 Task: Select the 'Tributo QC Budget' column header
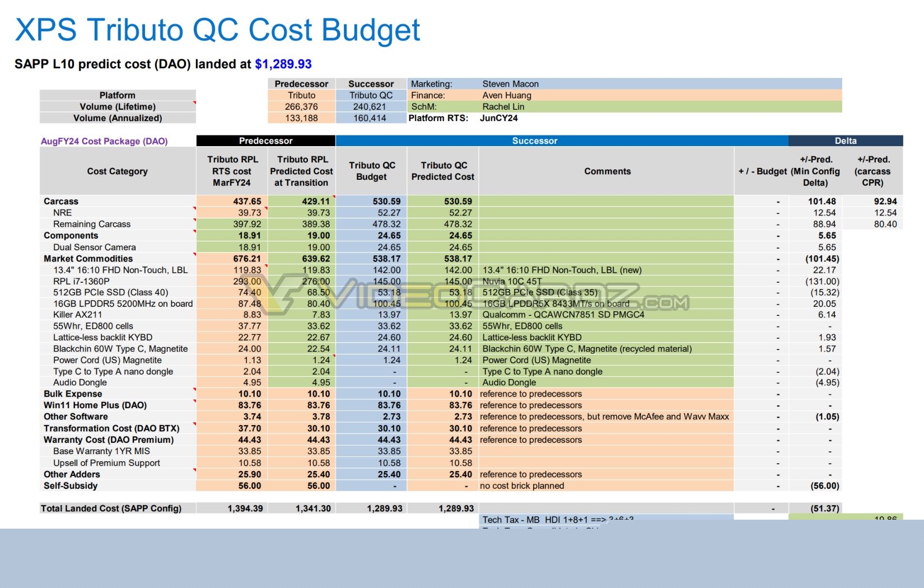(x=372, y=171)
